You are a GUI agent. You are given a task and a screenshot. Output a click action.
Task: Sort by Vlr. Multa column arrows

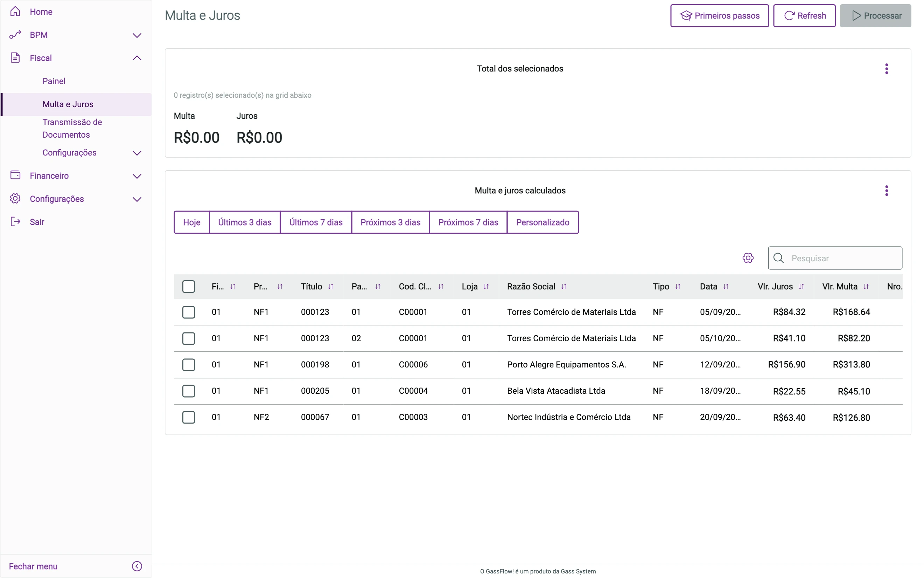click(x=866, y=286)
